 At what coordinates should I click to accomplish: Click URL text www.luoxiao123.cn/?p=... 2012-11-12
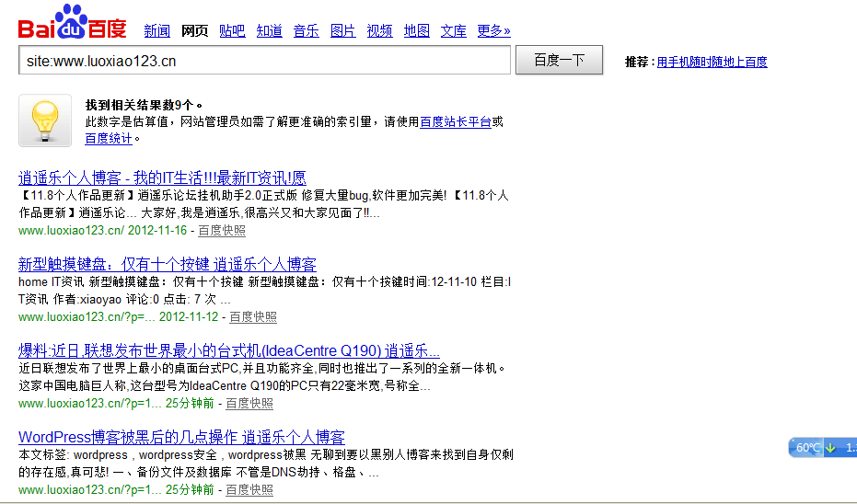click(x=118, y=316)
